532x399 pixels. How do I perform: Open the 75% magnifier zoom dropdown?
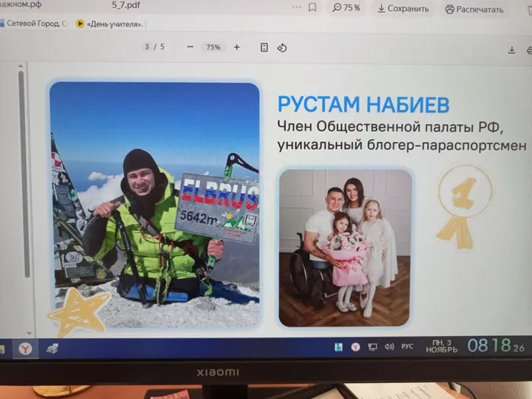click(x=347, y=8)
